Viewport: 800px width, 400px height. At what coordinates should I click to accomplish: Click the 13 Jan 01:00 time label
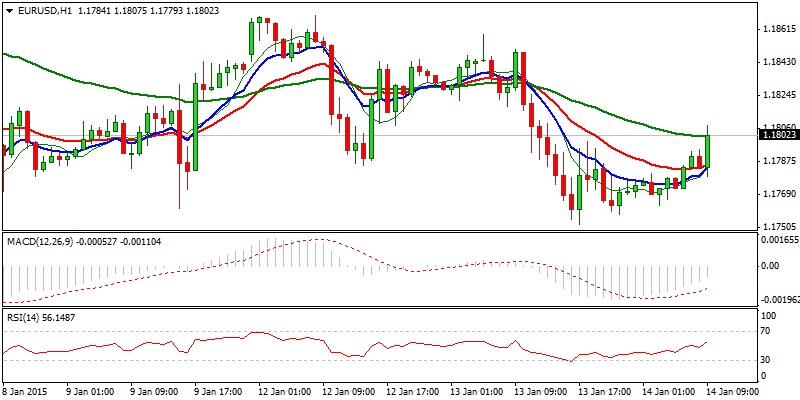click(x=476, y=391)
